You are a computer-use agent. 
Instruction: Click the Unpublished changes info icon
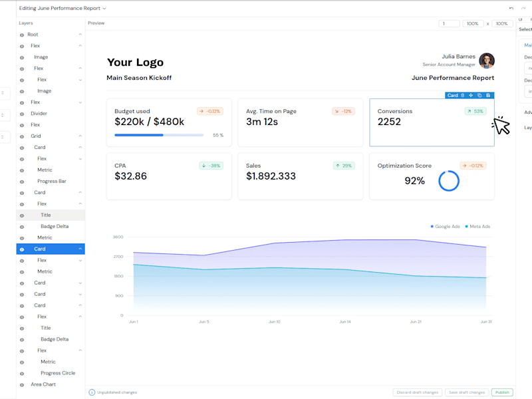(92, 392)
